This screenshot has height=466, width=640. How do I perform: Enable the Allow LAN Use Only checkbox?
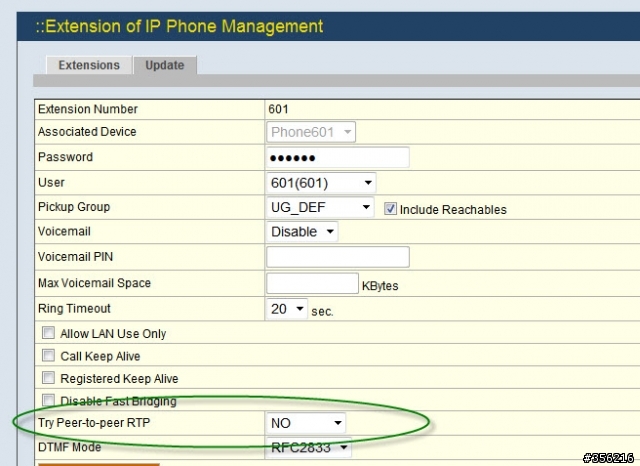pyautogui.click(x=48, y=333)
